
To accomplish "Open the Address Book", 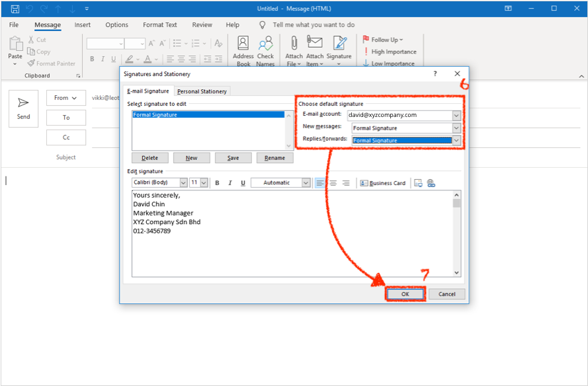I will click(243, 52).
